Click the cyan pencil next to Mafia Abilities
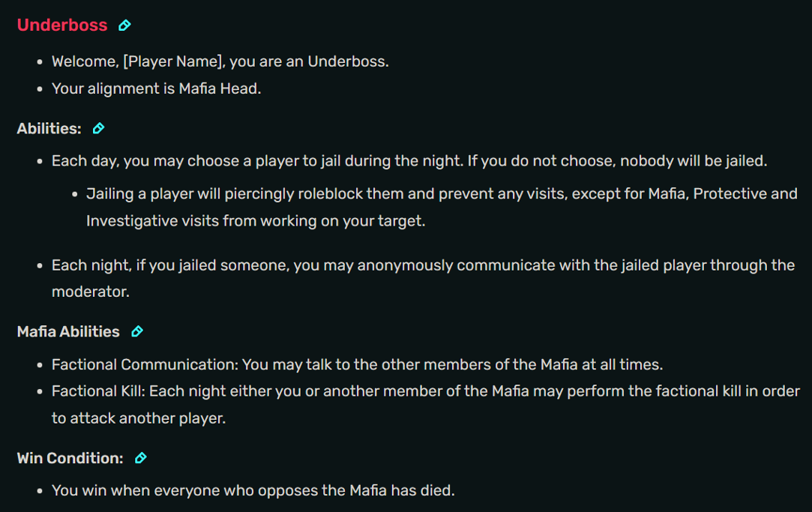 [137, 331]
